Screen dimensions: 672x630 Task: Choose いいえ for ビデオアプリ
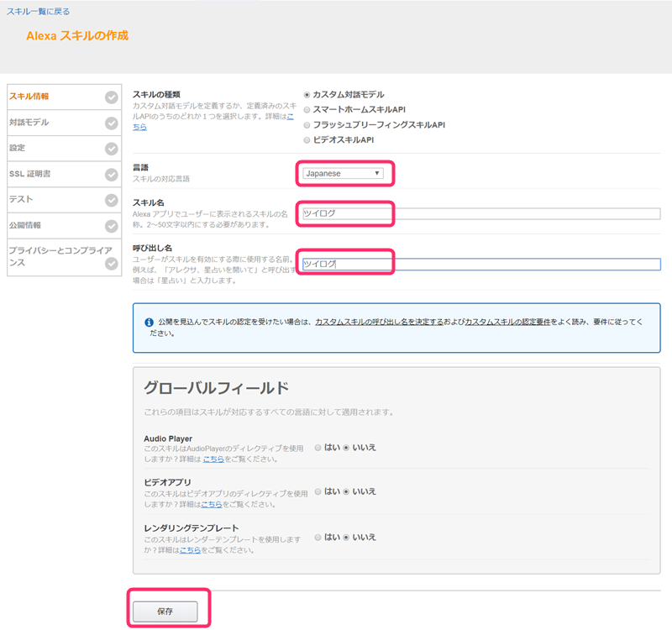pyautogui.click(x=346, y=491)
